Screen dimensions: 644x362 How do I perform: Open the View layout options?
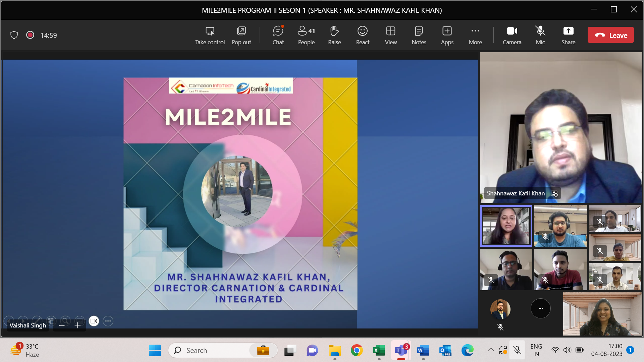point(390,35)
